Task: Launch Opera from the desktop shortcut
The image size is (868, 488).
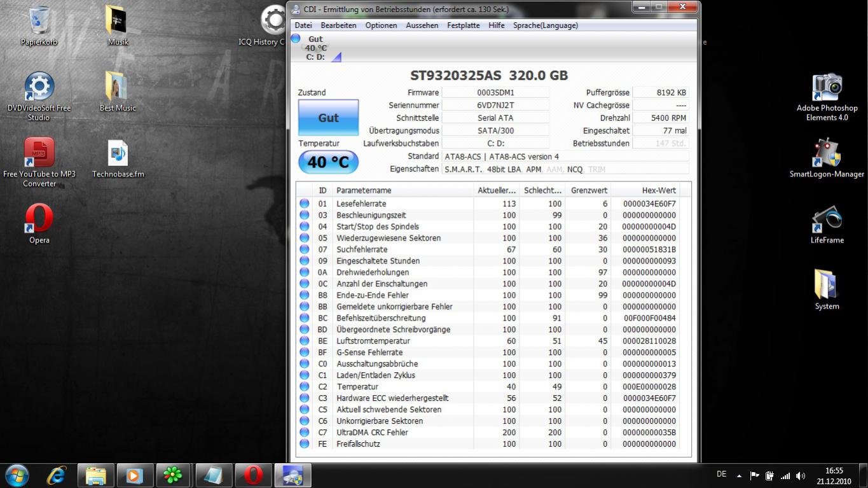Action: (x=39, y=223)
